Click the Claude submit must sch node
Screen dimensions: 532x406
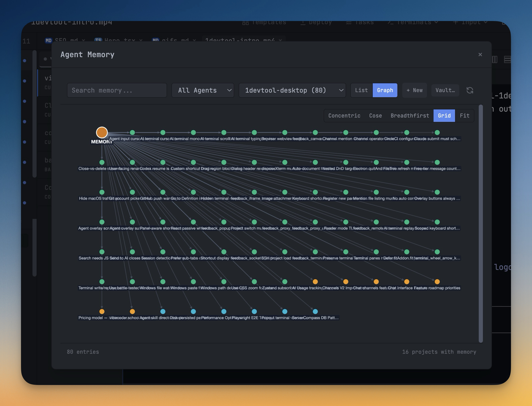(437, 132)
